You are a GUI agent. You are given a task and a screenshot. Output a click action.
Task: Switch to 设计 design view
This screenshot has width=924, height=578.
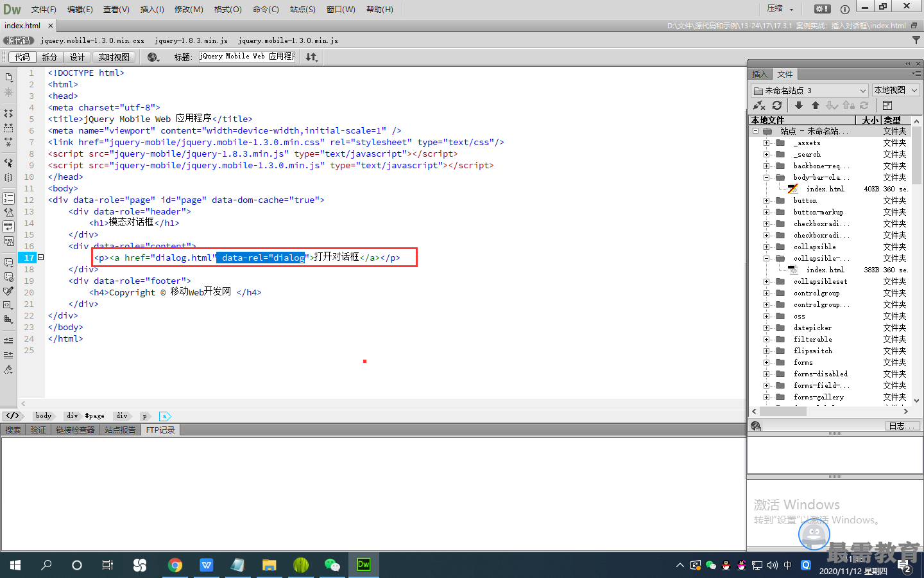[77, 57]
